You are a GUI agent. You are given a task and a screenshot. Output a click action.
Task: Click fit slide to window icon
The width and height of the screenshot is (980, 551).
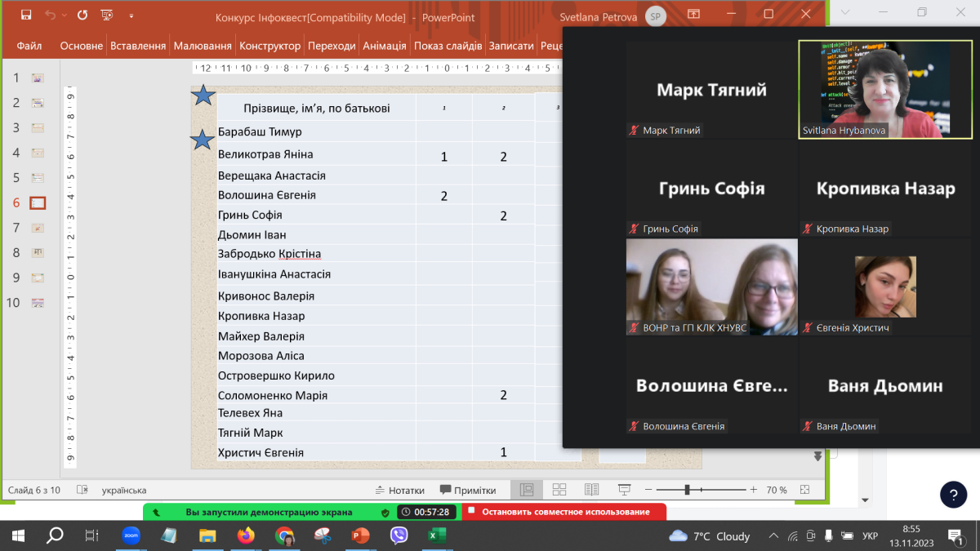806,490
